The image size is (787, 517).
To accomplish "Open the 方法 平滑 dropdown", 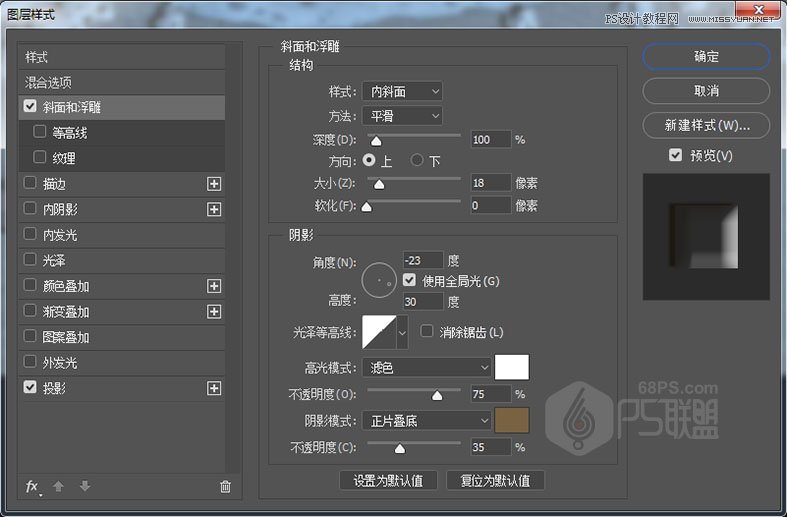I will [403, 116].
